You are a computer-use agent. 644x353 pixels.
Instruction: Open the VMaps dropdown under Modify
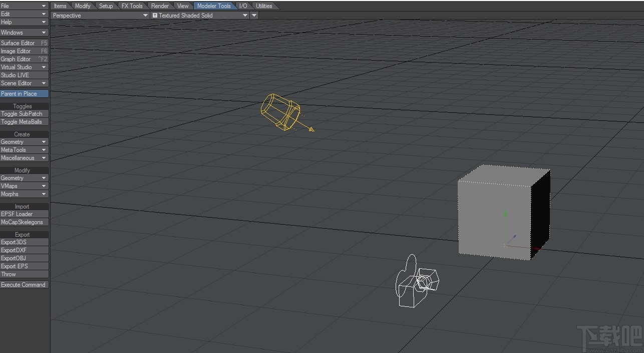24,186
